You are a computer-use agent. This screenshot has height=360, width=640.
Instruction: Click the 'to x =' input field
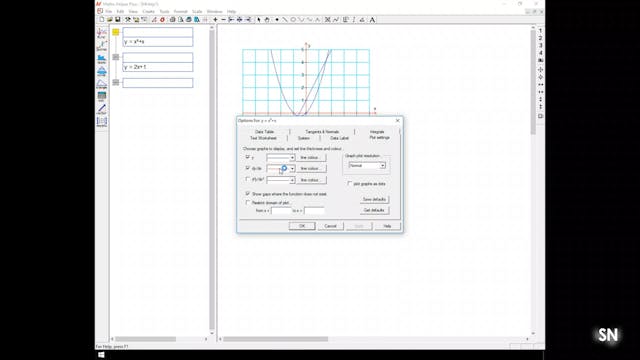(x=314, y=211)
